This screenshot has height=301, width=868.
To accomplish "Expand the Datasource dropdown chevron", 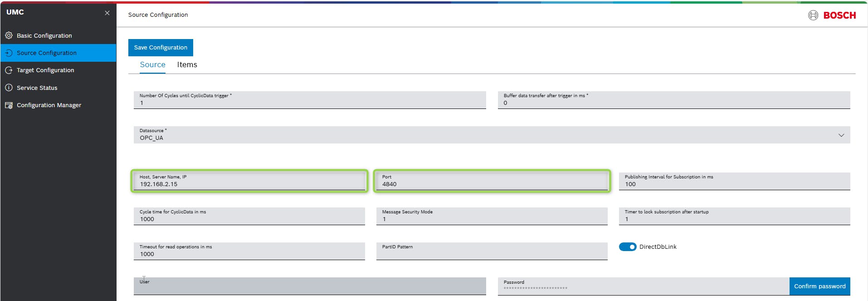I will pos(841,135).
